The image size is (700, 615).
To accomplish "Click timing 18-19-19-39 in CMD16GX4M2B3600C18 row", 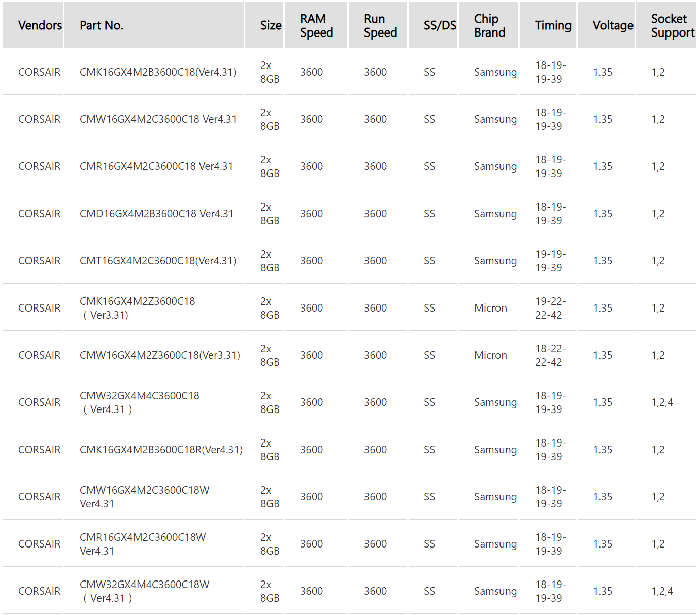I will coord(550,214).
